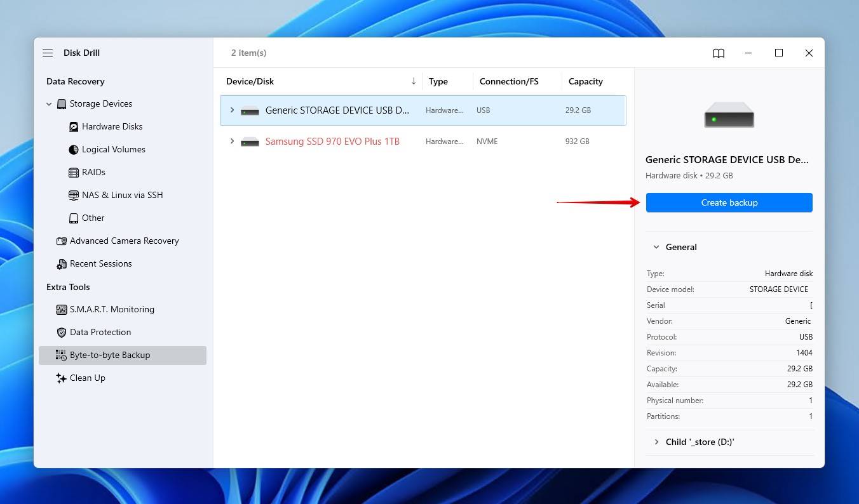Toggle the Device/Disk sort order arrow

414,81
